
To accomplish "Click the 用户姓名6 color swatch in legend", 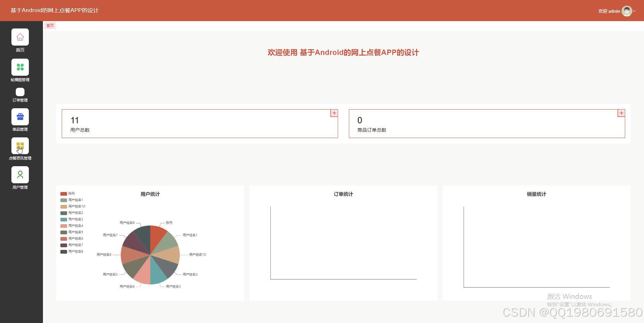I will click(x=63, y=239).
